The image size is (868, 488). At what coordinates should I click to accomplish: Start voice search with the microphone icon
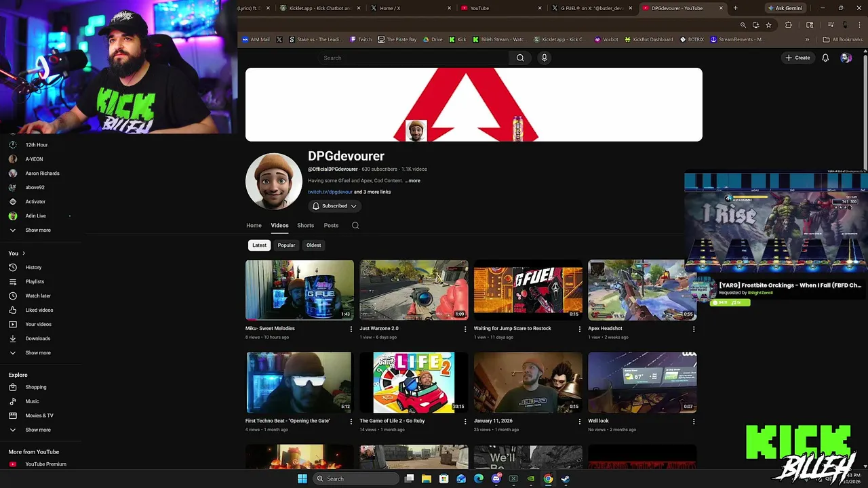coord(544,58)
